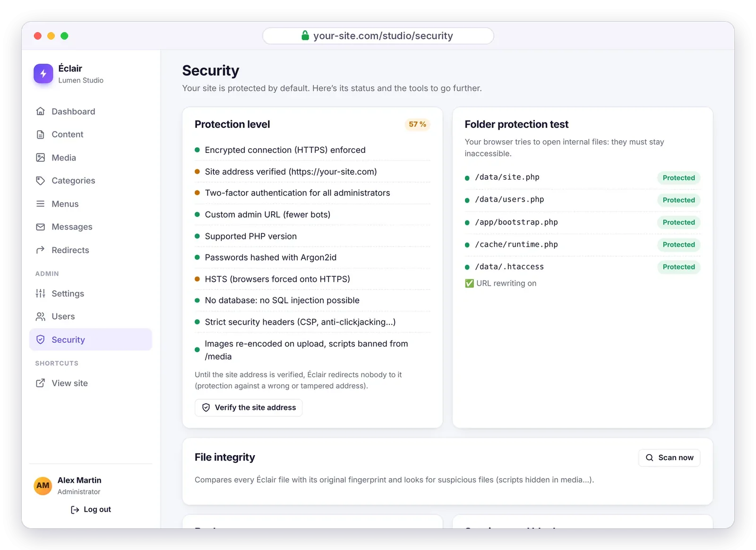Click the Protected badge for /data/.htaccess
The image size is (756, 550).
tap(679, 267)
